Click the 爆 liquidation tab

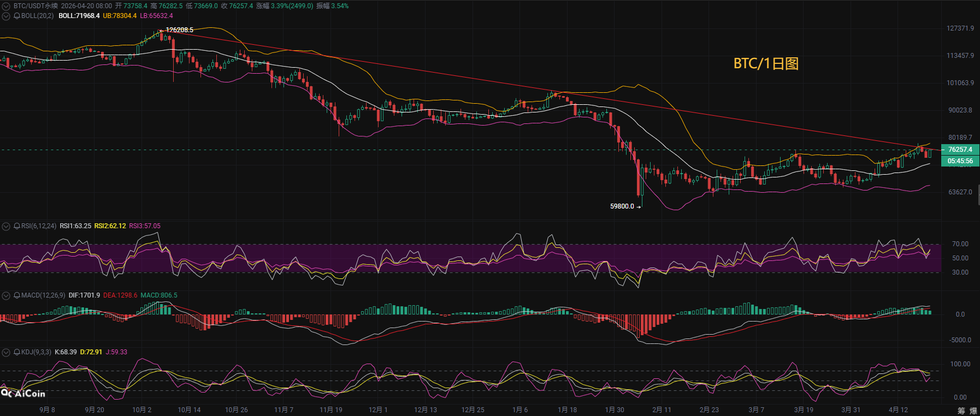tap(973, 411)
